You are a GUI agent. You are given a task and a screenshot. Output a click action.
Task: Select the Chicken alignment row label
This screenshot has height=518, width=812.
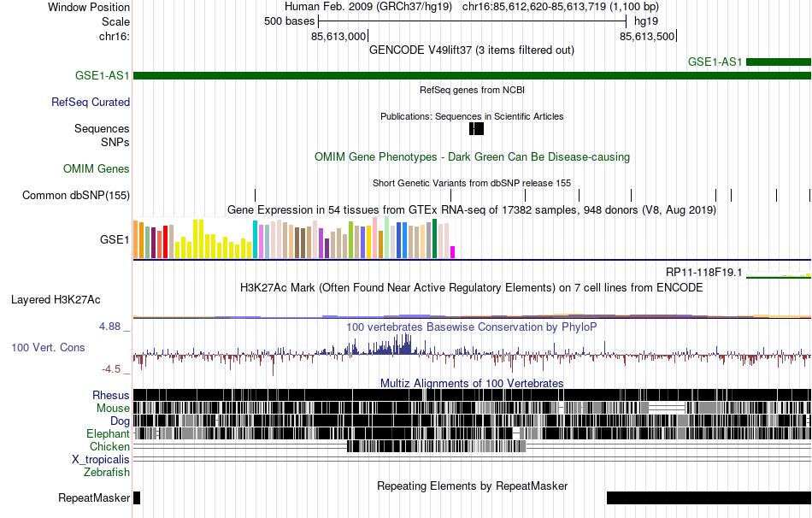point(109,446)
